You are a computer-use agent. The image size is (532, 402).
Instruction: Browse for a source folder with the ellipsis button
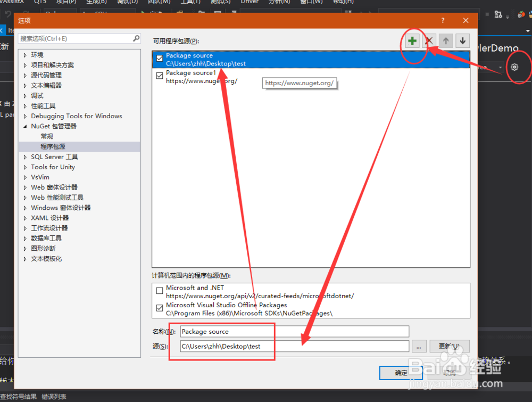(419, 347)
